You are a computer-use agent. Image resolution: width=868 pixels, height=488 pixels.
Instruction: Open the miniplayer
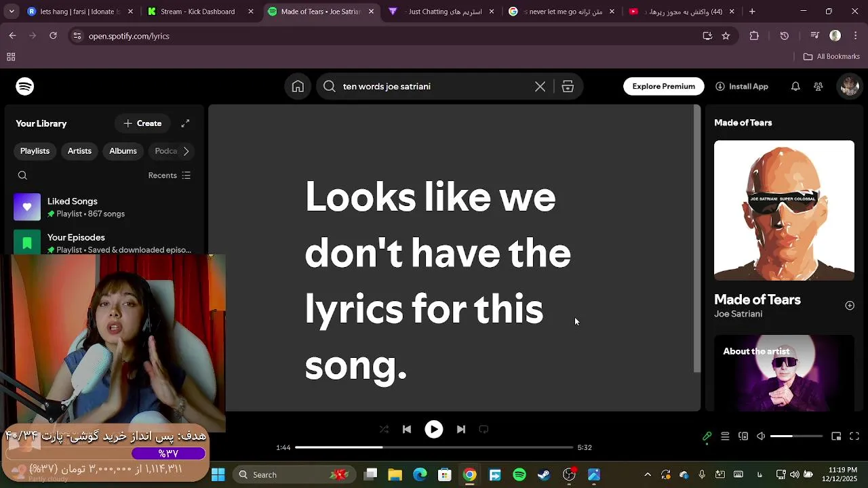[x=836, y=436]
